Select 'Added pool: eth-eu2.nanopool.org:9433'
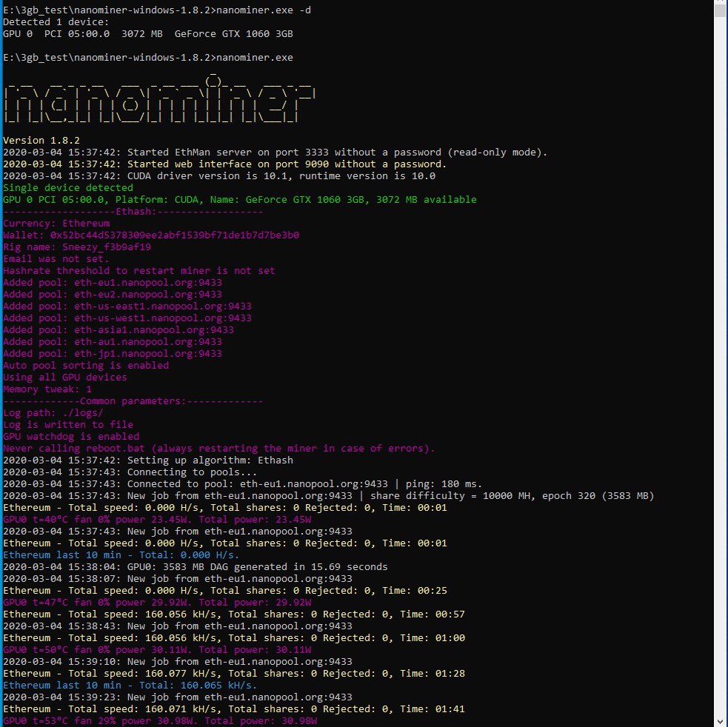 [113, 295]
